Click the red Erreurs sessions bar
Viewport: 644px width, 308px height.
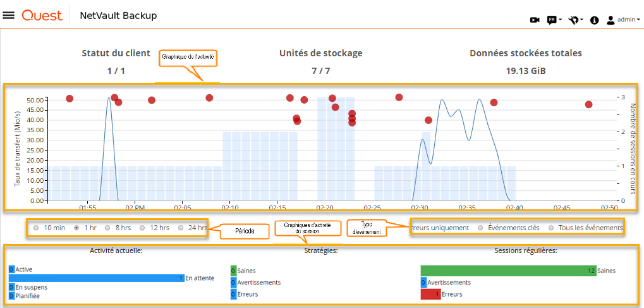[430, 294]
